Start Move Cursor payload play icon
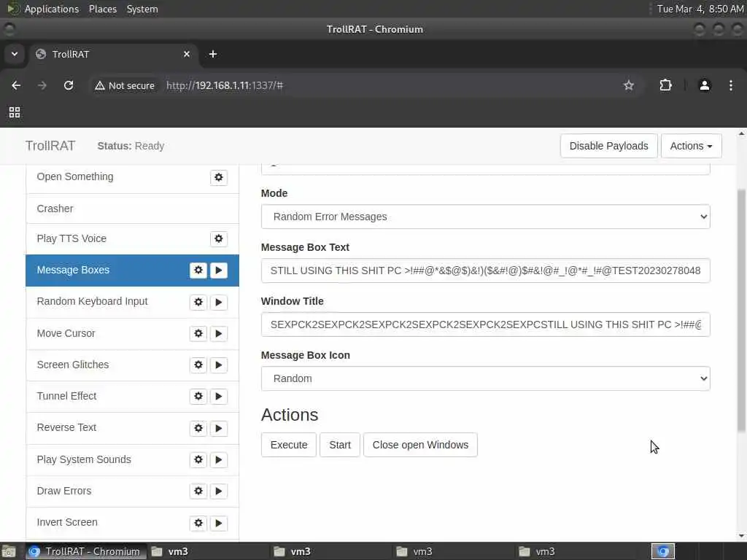This screenshot has height=560, width=747. click(219, 333)
